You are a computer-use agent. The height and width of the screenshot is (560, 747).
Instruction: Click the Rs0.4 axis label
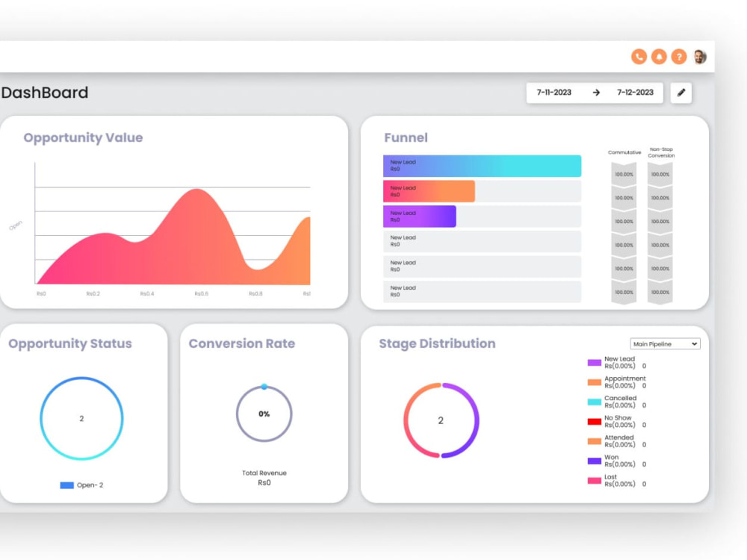pyautogui.click(x=146, y=293)
